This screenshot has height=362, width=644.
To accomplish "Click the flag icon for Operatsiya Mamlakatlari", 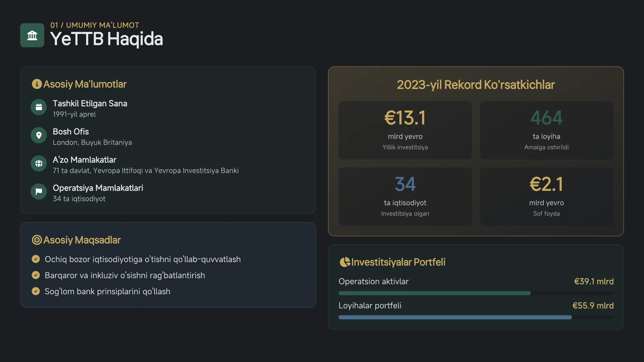I will (39, 192).
